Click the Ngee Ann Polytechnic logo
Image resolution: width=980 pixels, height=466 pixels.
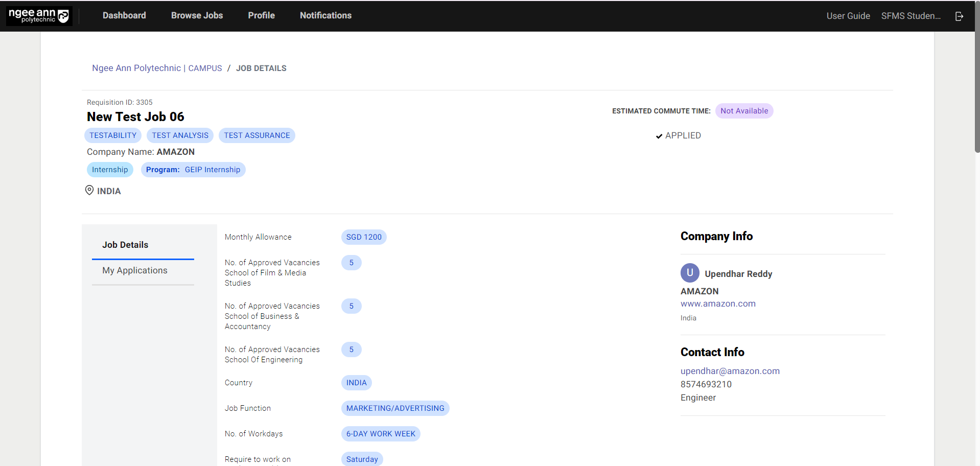(x=39, y=16)
